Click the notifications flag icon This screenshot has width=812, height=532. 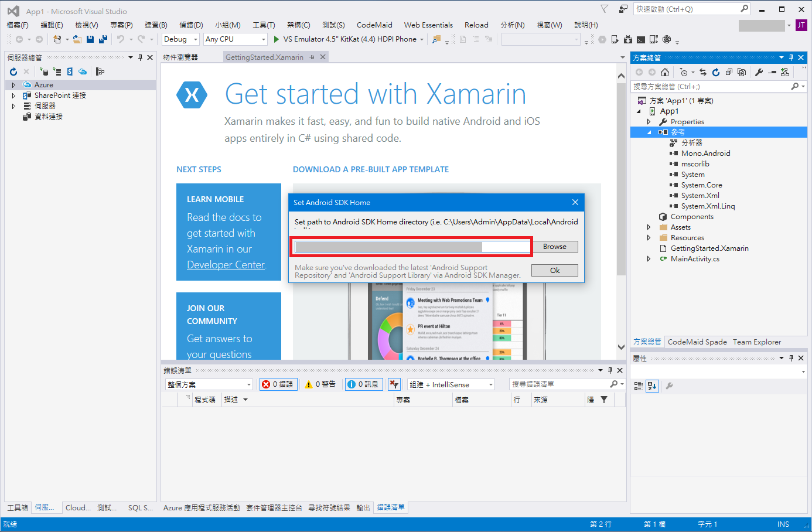coord(605,9)
